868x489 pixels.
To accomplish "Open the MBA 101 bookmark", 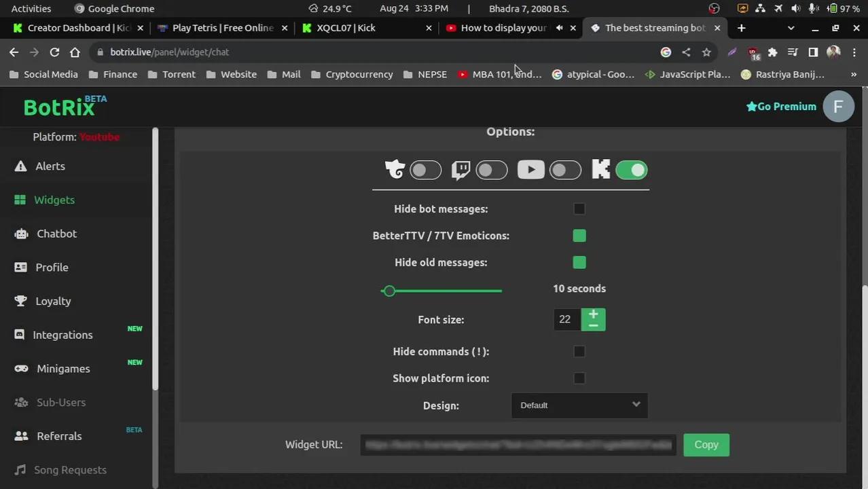I will (499, 75).
